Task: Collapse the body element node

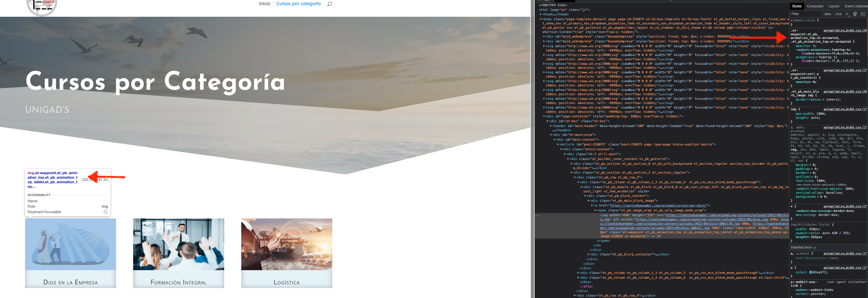Action: [541, 19]
